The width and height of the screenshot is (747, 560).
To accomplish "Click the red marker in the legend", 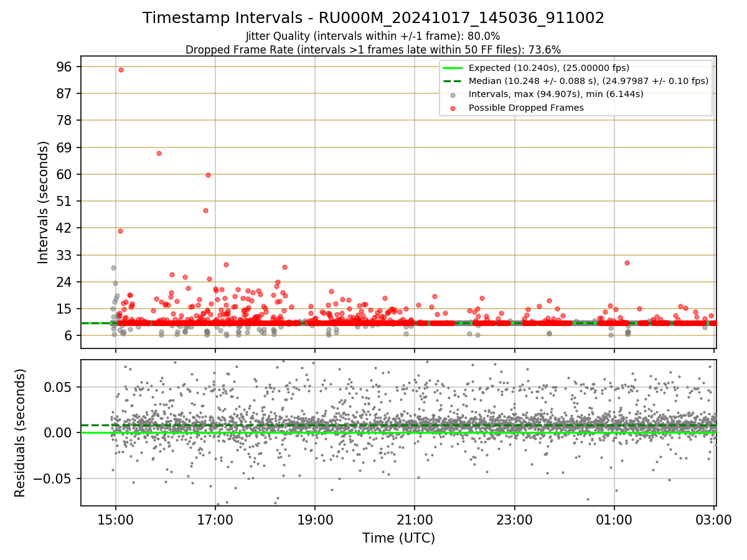I will pyautogui.click(x=453, y=108).
